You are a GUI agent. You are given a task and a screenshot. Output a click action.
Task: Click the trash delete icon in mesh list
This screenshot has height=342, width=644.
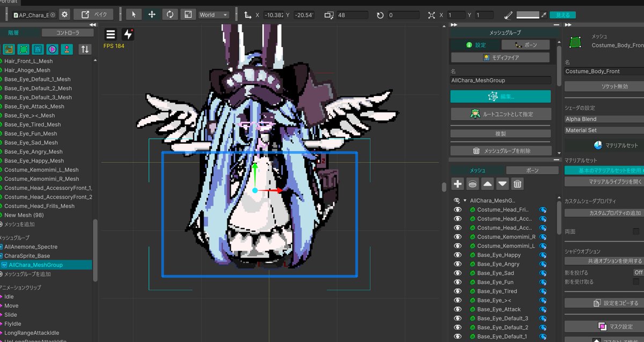[517, 184]
